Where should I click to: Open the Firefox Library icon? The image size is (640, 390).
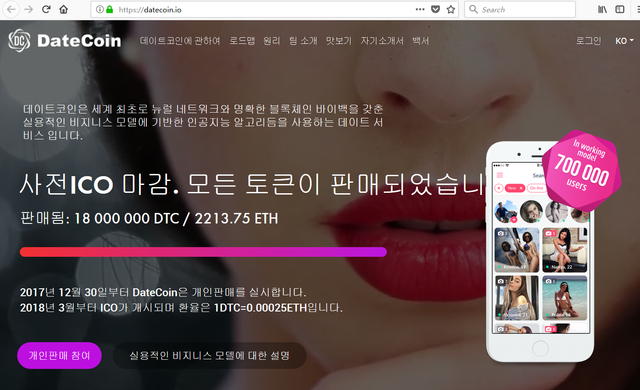[x=602, y=9]
